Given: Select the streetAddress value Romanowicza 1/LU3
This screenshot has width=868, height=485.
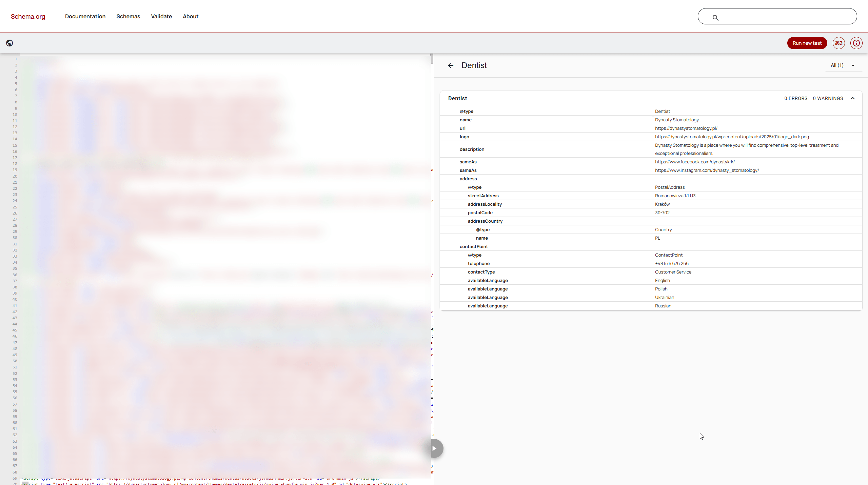Looking at the screenshot, I should 675,196.
